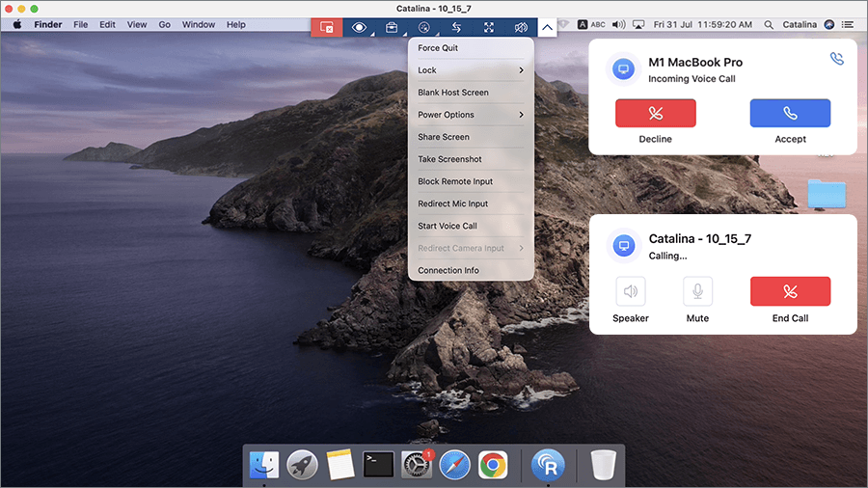Open the remote desktop R app in Dock
This screenshot has height=488, width=868.
pyautogui.click(x=548, y=464)
